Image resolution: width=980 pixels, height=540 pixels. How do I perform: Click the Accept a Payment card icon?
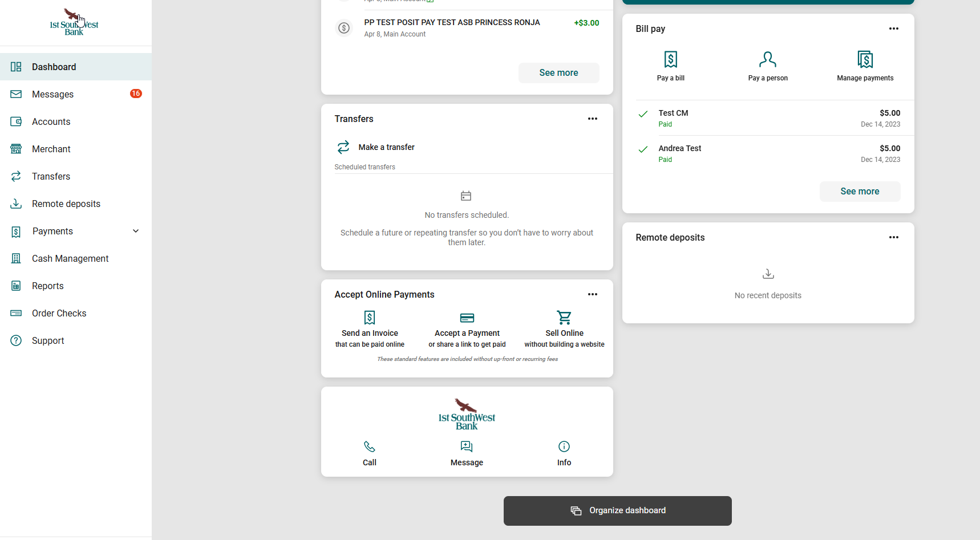[x=467, y=318]
